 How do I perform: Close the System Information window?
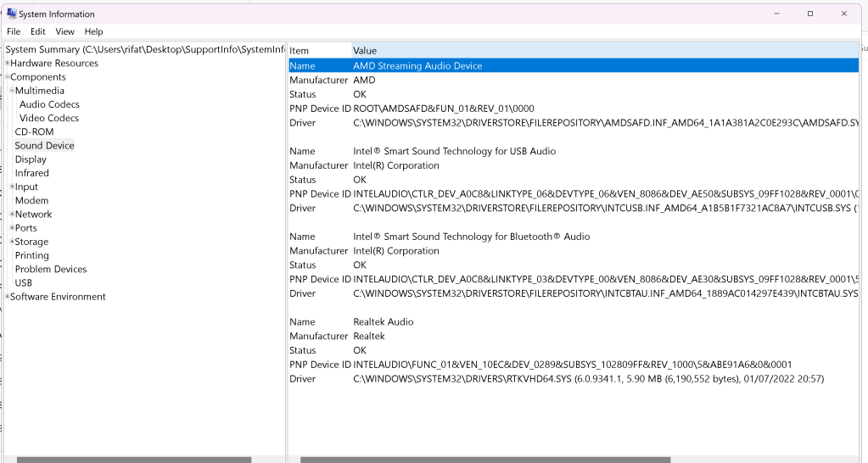coord(843,14)
